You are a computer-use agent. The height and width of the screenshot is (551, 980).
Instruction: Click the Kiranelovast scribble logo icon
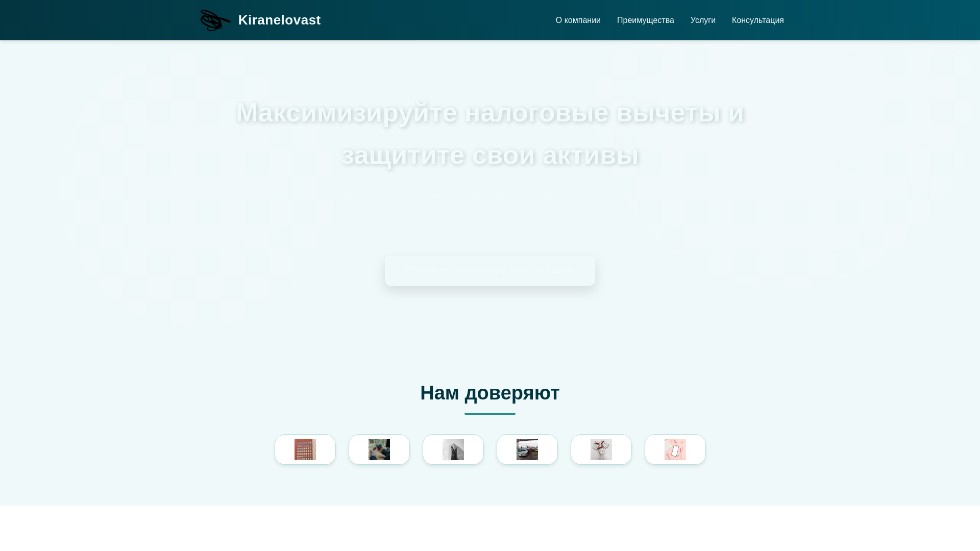[215, 20]
